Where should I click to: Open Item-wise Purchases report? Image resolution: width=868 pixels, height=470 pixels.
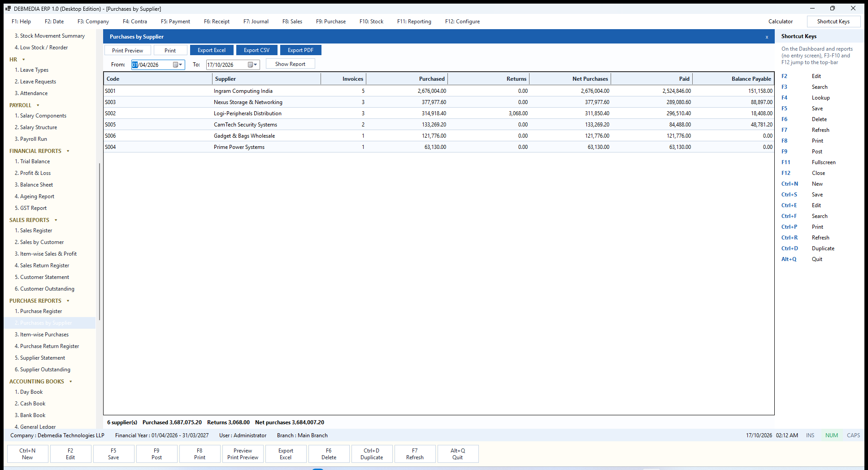coord(42,335)
